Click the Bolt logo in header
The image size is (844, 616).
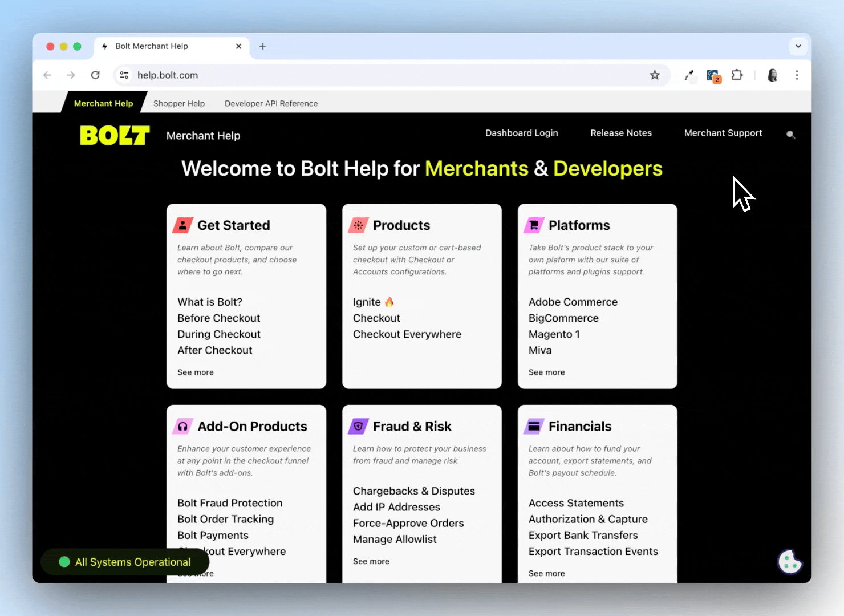(115, 135)
